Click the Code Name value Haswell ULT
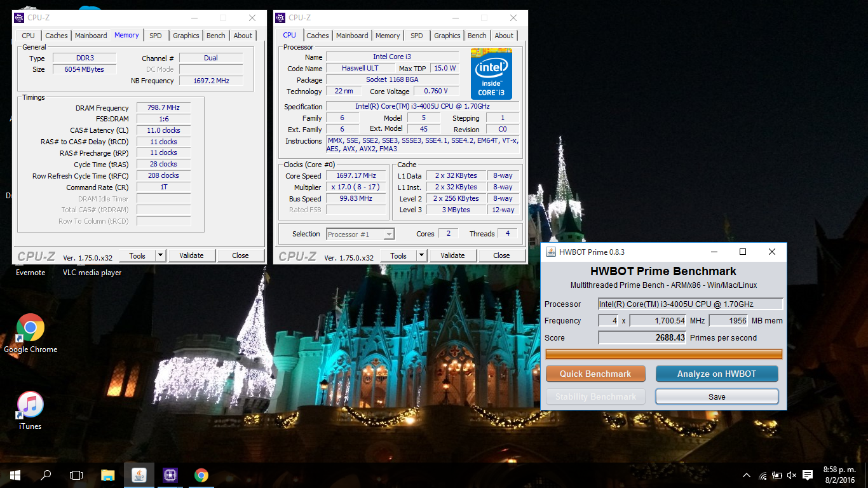The image size is (868, 488). pyautogui.click(x=360, y=68)
